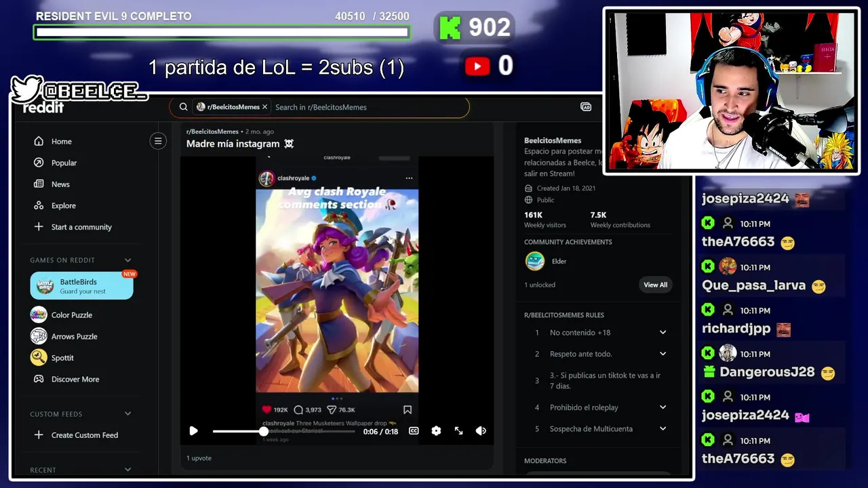Click chat username DangerousJ28
Viewport: 868px width, 488px height.
coord(767,372)
